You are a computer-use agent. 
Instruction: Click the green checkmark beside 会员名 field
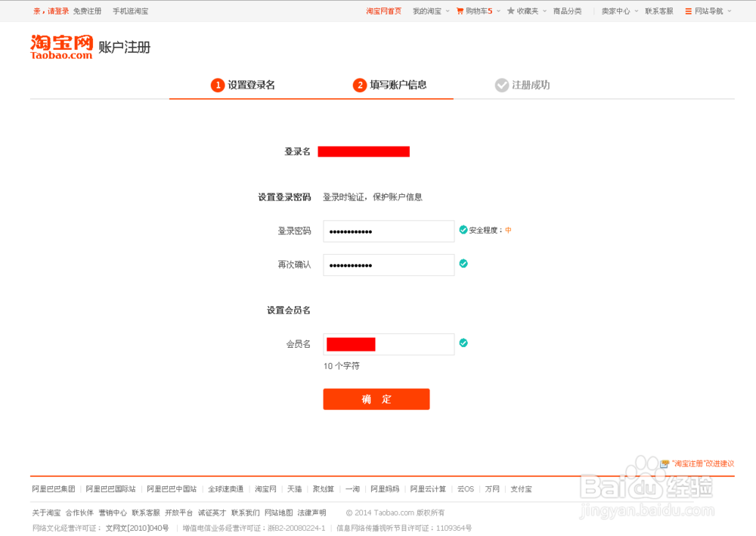[463, 343]
